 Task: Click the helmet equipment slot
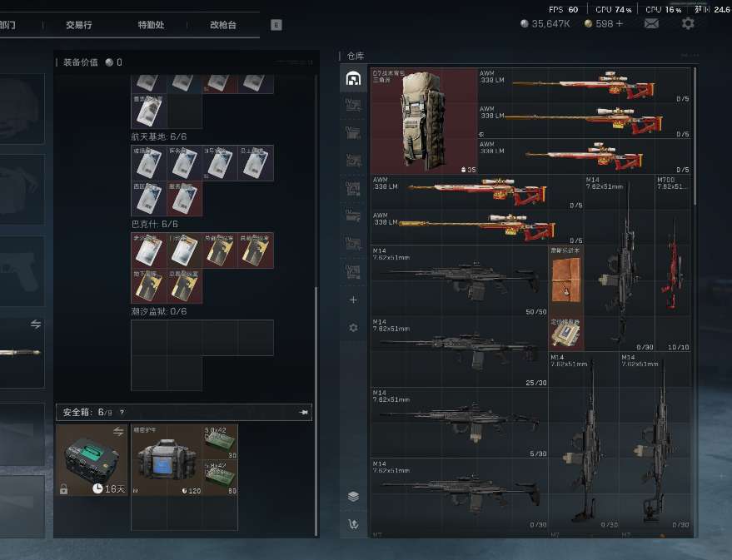coord(21,108)
